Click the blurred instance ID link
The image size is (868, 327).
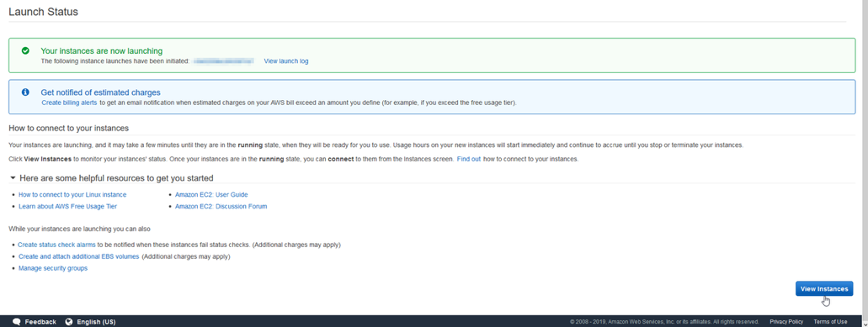[x=224, y=61]
